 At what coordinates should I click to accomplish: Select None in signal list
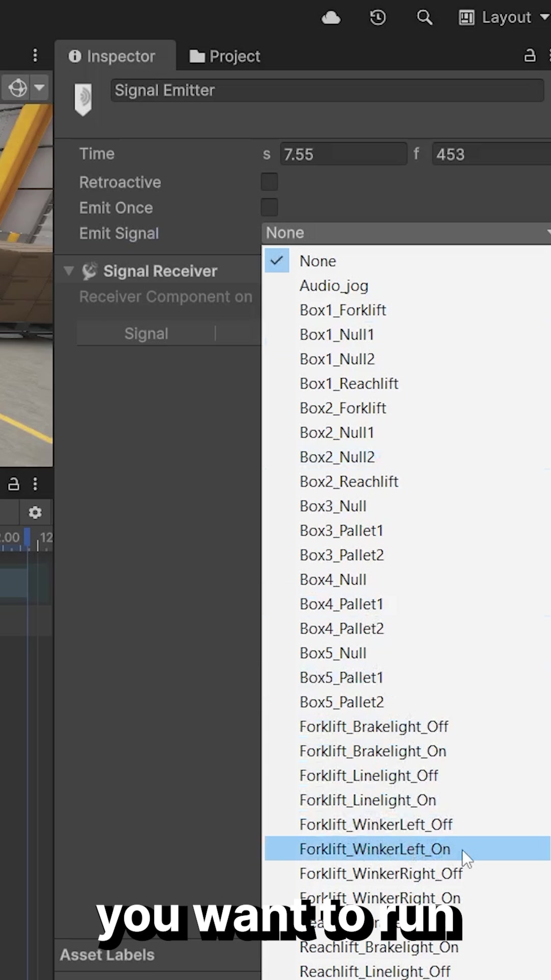coord(407,261)
